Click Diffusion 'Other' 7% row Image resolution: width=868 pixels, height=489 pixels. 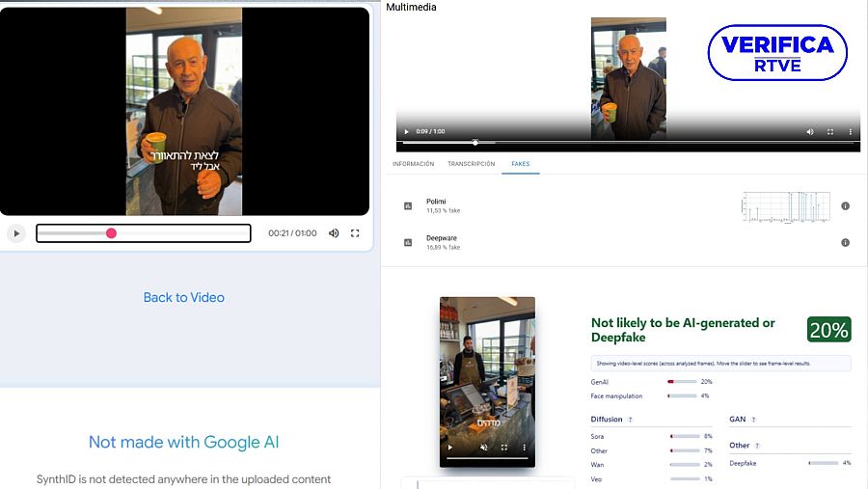tap(652, 450)
